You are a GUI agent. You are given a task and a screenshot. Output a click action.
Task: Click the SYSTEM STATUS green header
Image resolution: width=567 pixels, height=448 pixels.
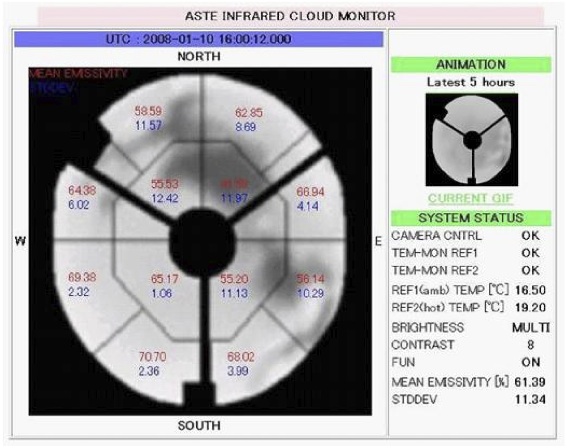click(x=471, y=218)
